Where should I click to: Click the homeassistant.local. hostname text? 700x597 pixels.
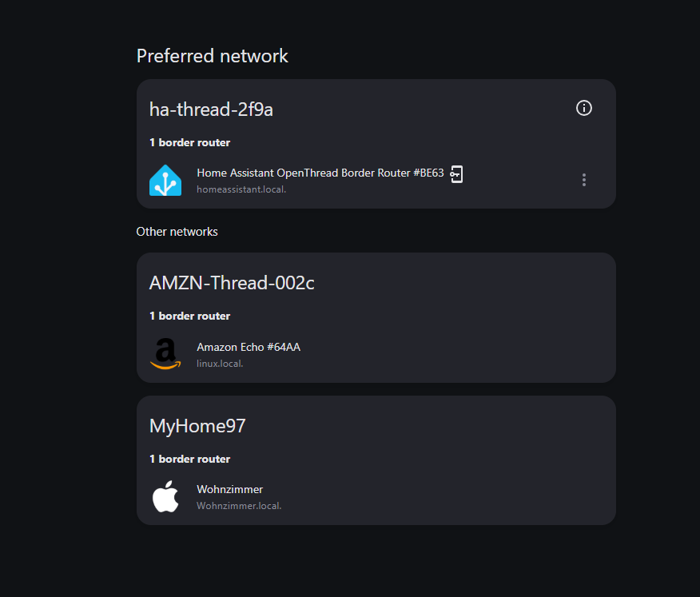pos(241,189)
